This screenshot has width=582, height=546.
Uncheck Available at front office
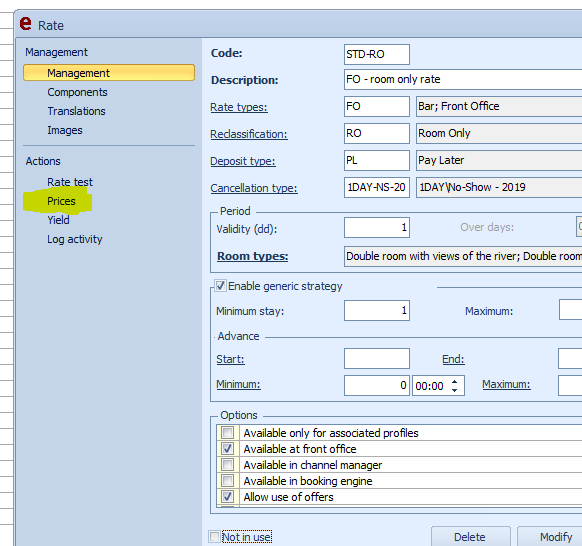[x=227, y=448]
